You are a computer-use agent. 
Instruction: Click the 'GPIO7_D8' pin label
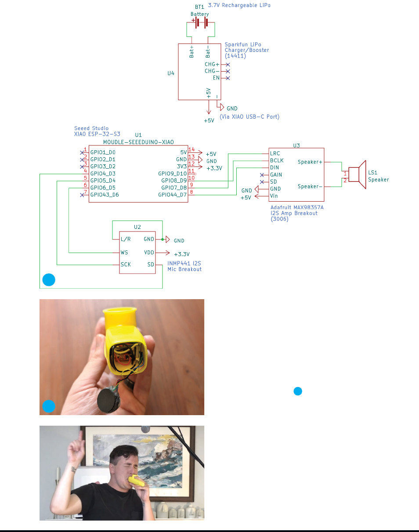click(x=174, y=188)
